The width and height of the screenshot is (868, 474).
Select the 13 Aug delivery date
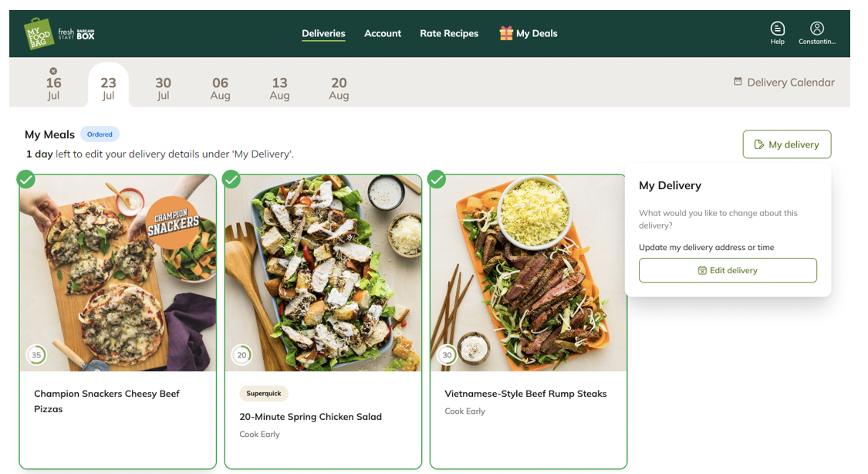click(279, 88)
